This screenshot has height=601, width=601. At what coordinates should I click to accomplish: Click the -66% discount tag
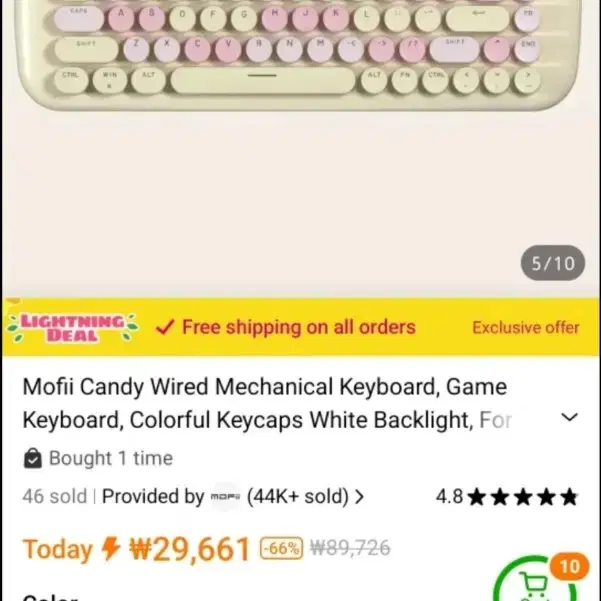click(x=282, y=548)
